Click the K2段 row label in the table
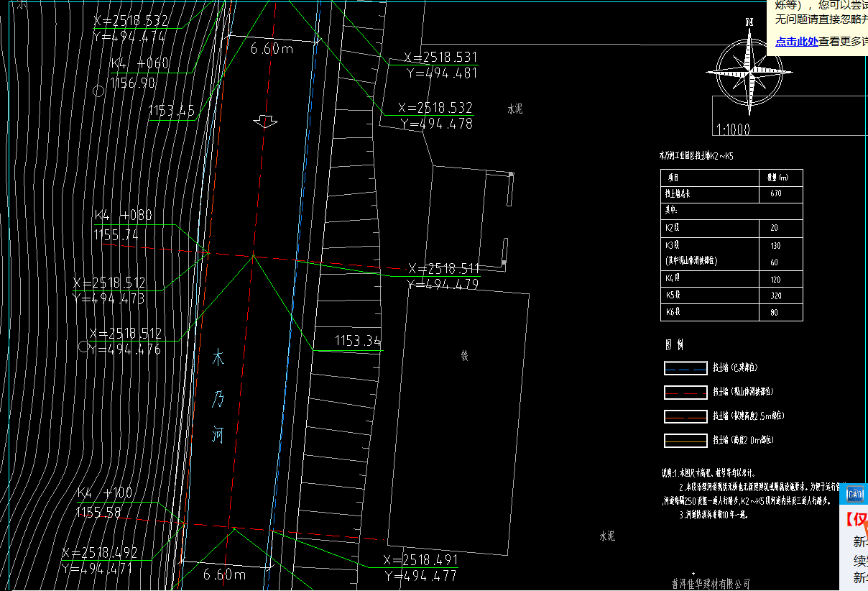 [x=673, y=228]
